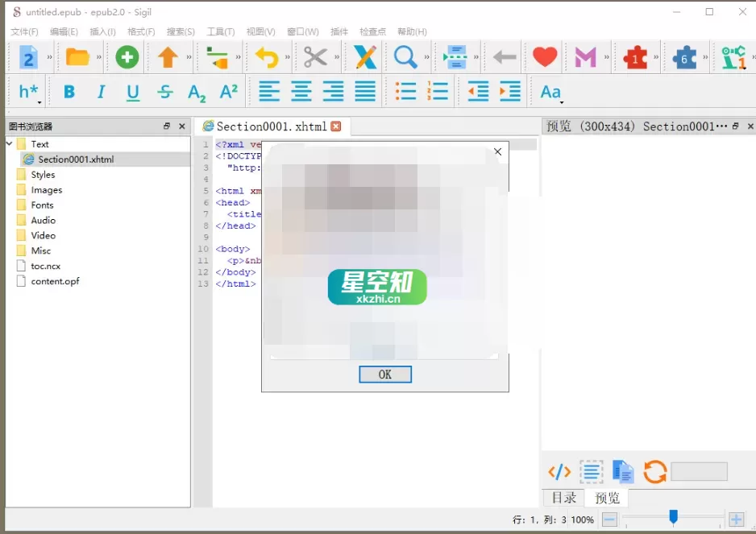This screenshot has height=534, width=756.
Task: Toggle italic formatting
Action: pos(100,92)
